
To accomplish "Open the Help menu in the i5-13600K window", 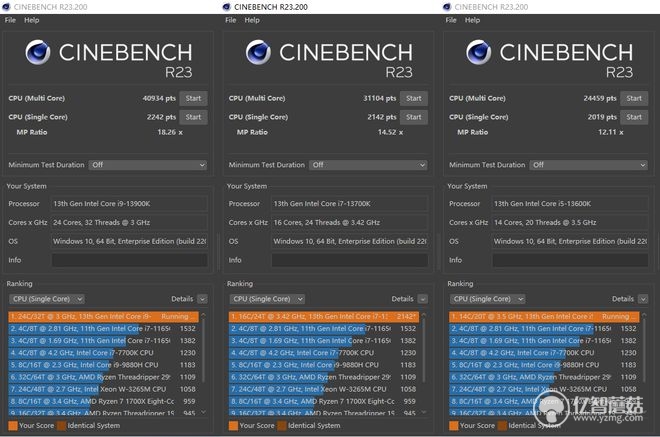I will tap(472, 20).
